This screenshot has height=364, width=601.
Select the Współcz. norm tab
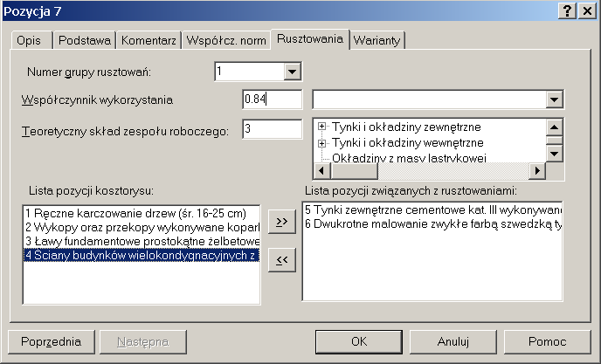226,41
